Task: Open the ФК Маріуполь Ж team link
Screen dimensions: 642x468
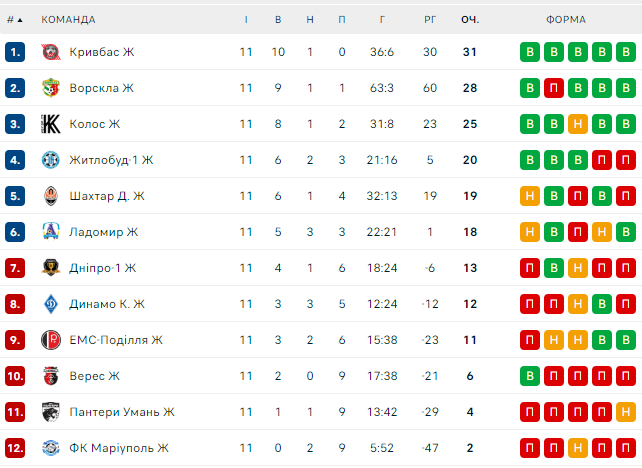Action: click(119, 448)
